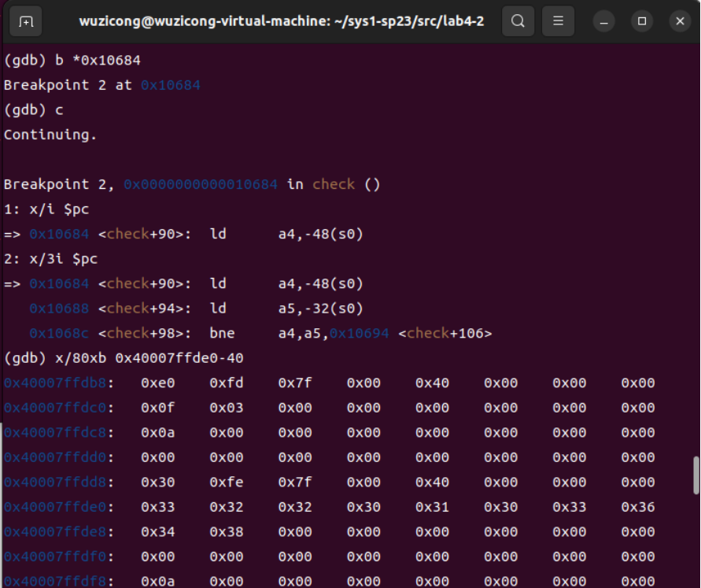Screen dimensions: 701x588
Task: Click the window title text
Action: pos(282,21)
